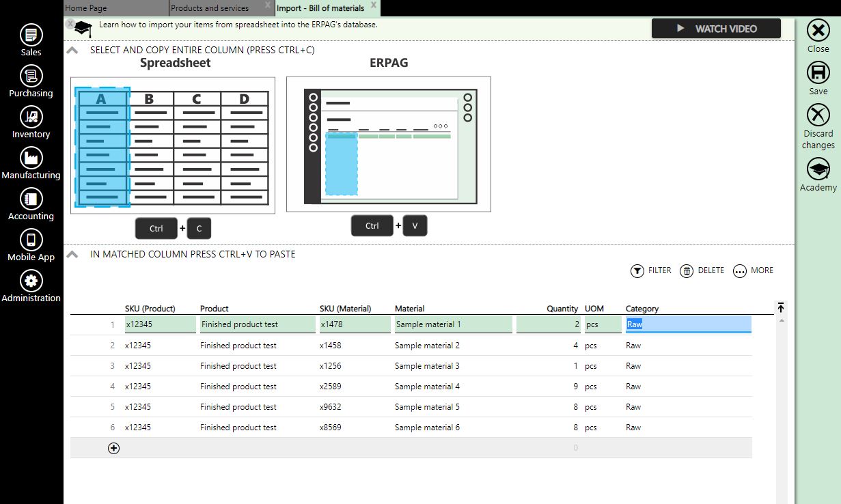Image resolution: width=841 pixels, height=504 pixels.
Task: Select the Sample material 2 cell
Action: click(428, 346)
